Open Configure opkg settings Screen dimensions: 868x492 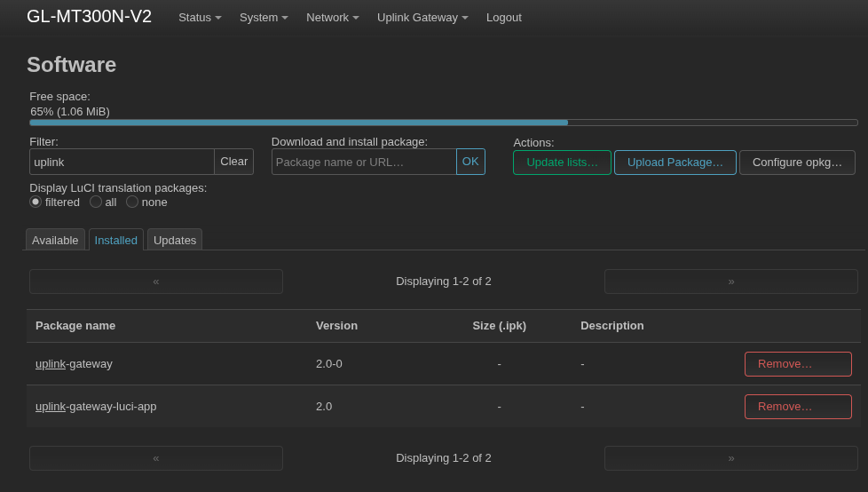(797, 163)
